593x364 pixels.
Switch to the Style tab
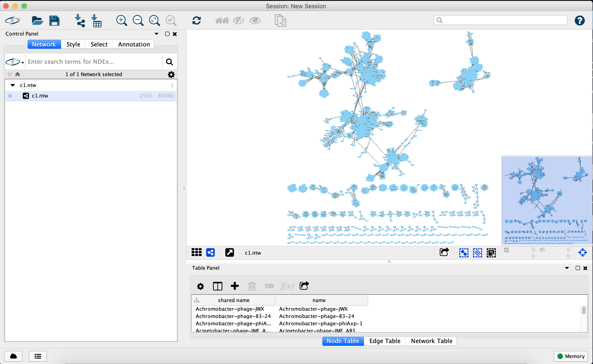click(73, 44)
